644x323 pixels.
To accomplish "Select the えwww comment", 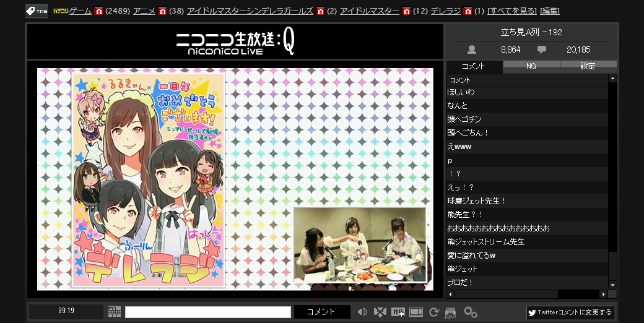I will [x=527, y=147].
